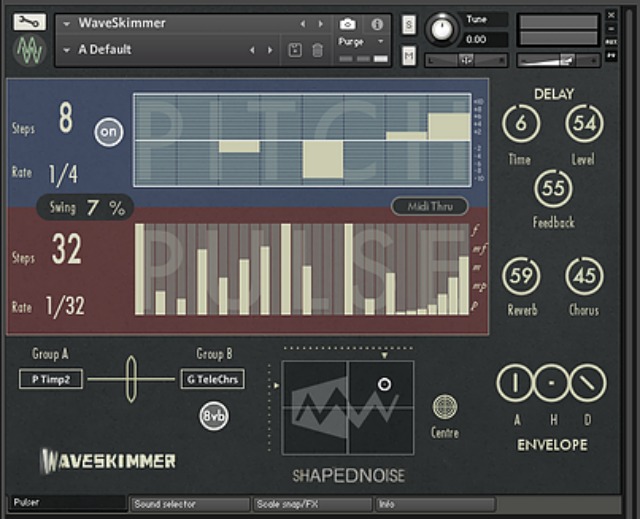Screen dimensions: 640x519
Task: Go to previous instrument using left arrow
Action: 302,24
